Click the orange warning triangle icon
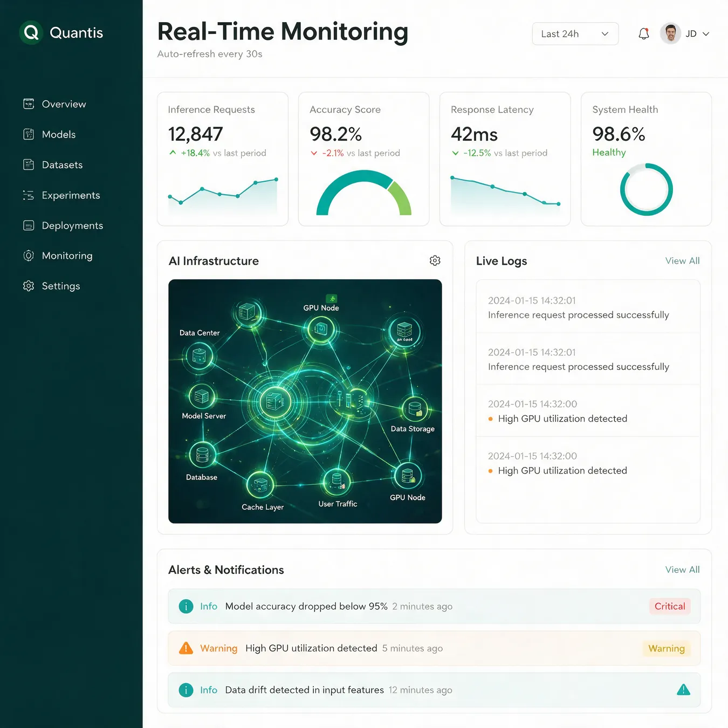The image size is (728, 728). coord(186,648)
